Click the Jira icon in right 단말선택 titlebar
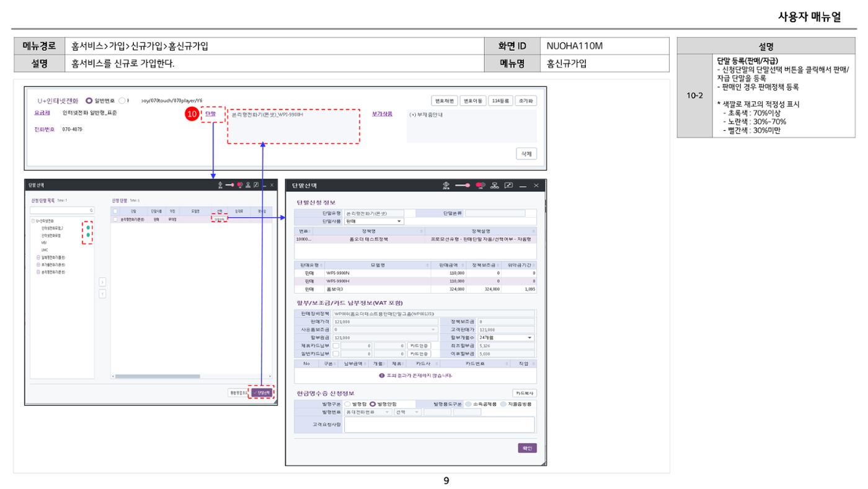Image resolution: width=868 pixels, height=489 pixels. tap(446, 186)
